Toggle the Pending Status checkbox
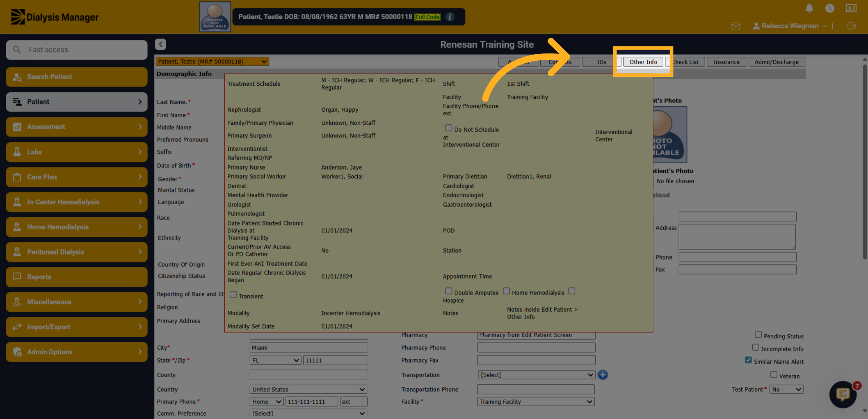This screenshot has height=419, width=868. pyautogui.click(x=758, y=335)
